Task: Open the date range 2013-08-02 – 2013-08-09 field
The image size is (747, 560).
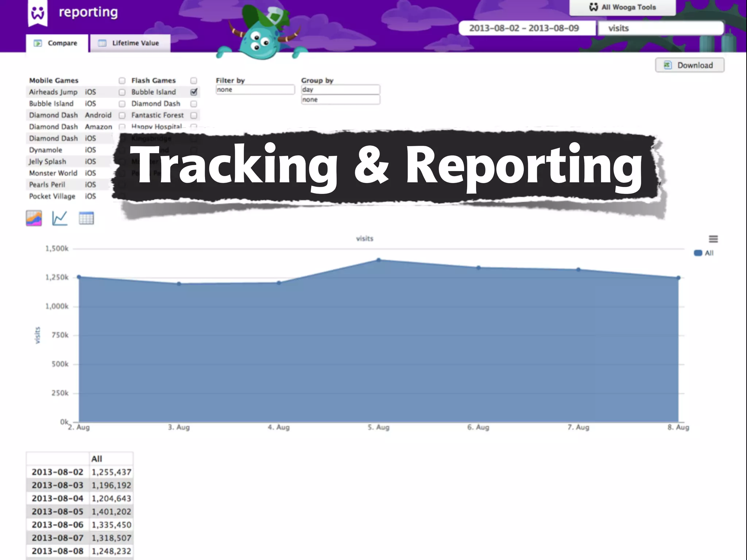Action: pos(527,28)
